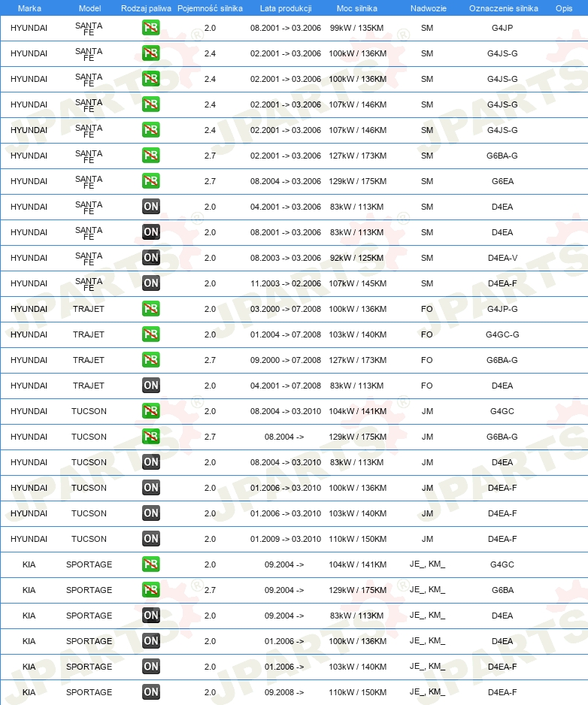
Task: Select the Pojemność silnika column header
Action: click(x=210, y=8)
